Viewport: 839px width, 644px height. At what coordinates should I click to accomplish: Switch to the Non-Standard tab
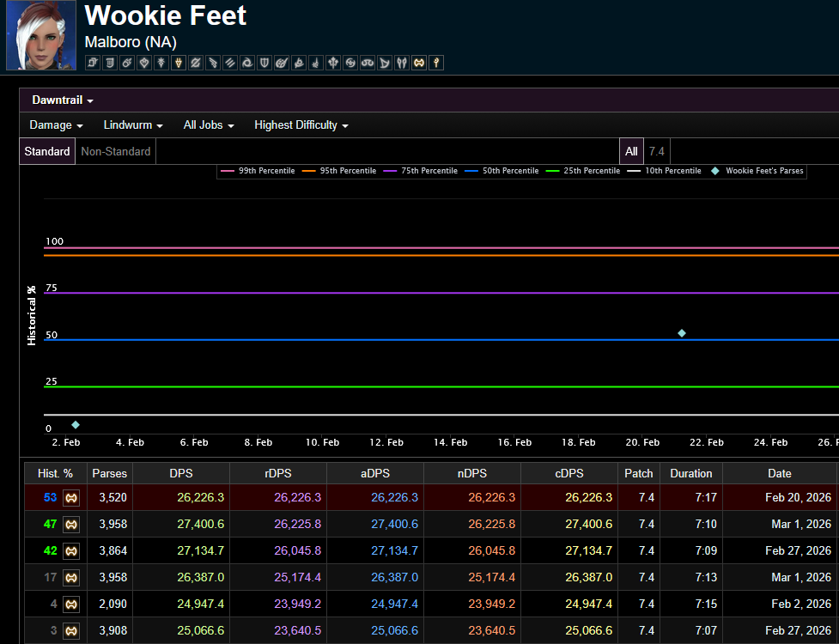point(116,152)
